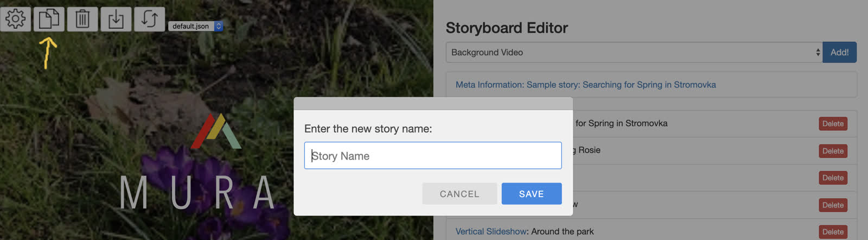Open the Vertical Slideshow link

tap(491, 231)
